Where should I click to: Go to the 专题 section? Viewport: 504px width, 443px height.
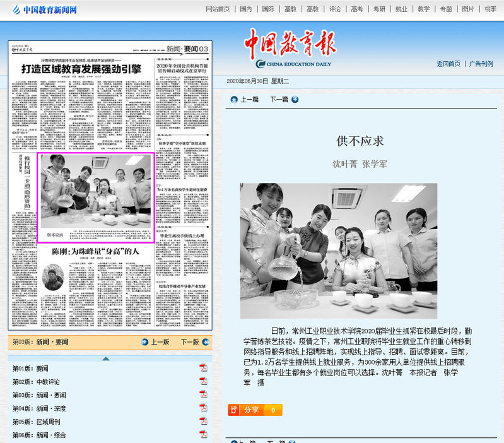coord(446,9)
